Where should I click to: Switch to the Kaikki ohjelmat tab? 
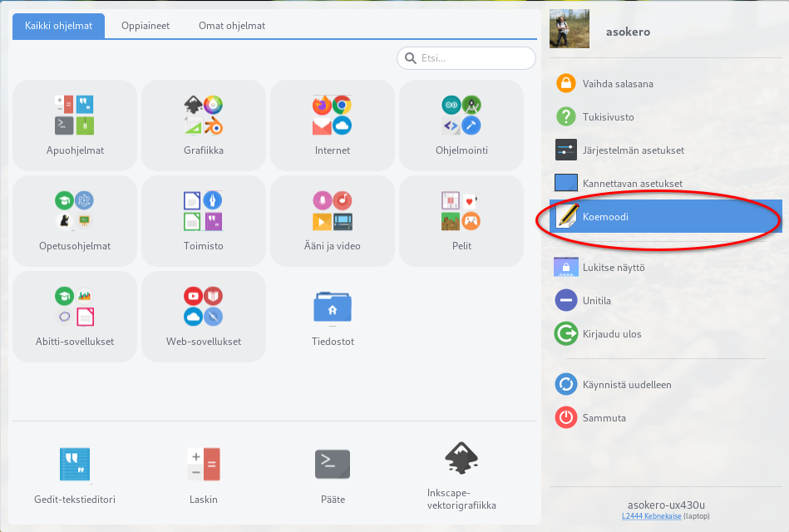(58, 26)
